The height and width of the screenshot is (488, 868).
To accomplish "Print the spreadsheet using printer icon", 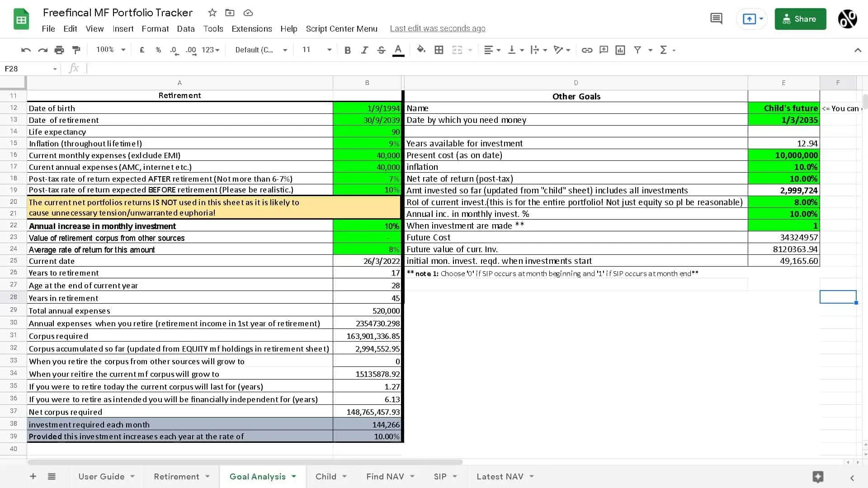I will tap(59, 50).
